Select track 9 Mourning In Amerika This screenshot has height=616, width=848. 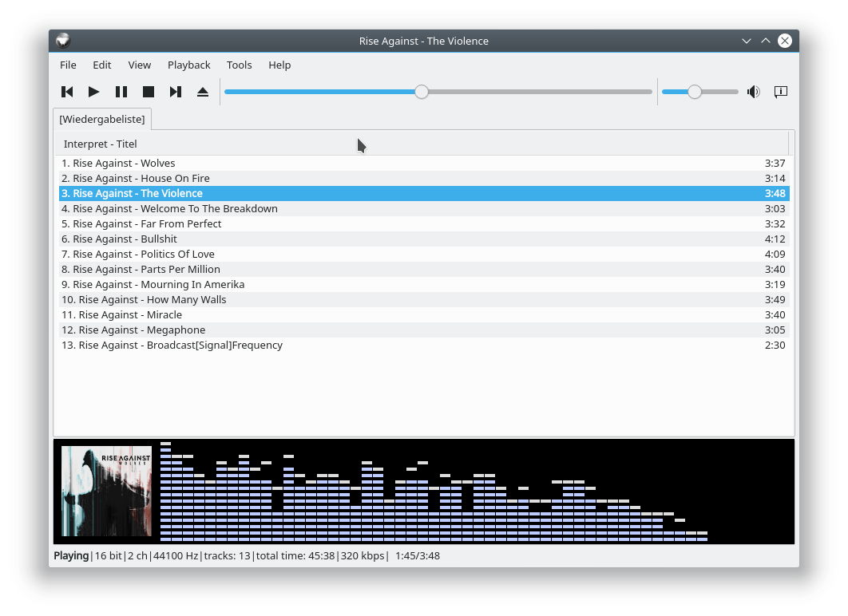tap(424, 284)
